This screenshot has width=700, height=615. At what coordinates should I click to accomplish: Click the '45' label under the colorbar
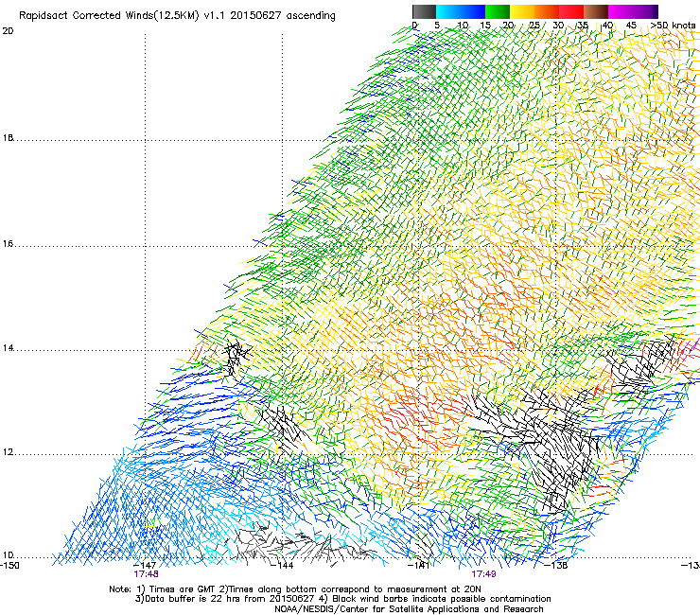click(x=631, y=26)
